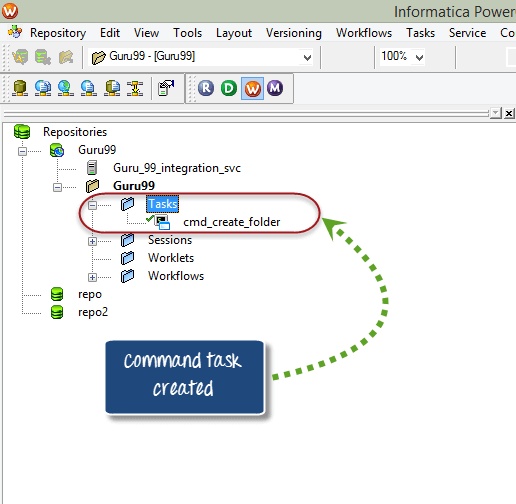
Task: Click the first globe connection toolbar icon
Action: click(43, 88)
